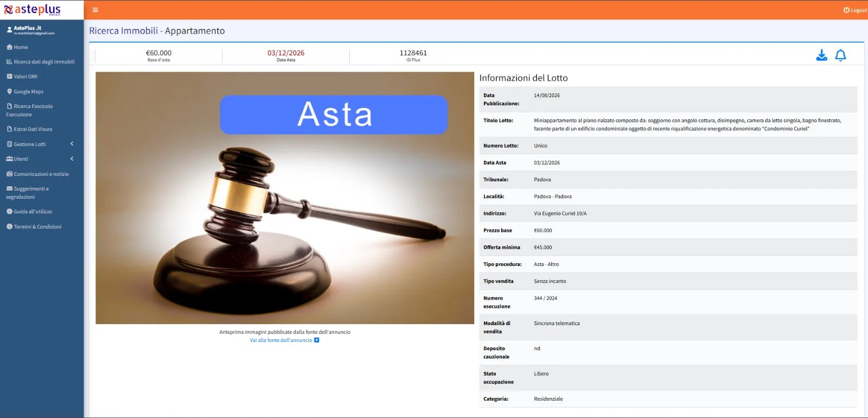The width and height of the screenshot is (868, 418).
Task: Click the €60.000 base d'asta value
Action: (158, 53)
